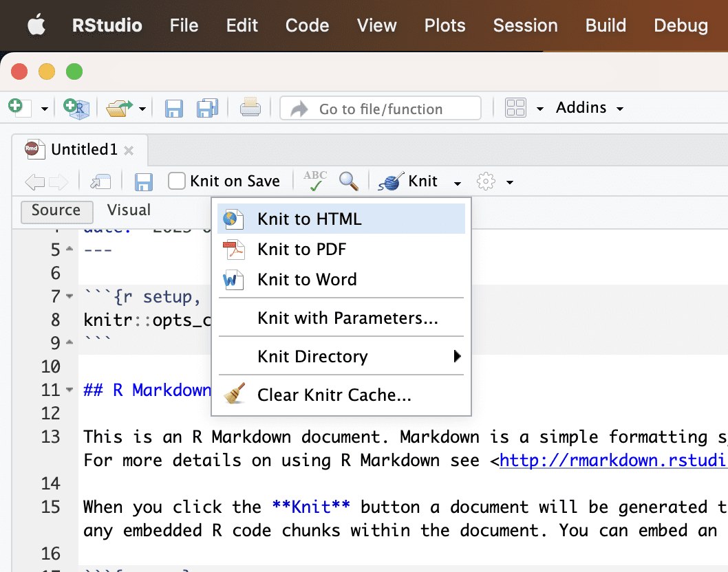
Task: Collapse the setup chunk at line 7
Action: coord(69,296)
